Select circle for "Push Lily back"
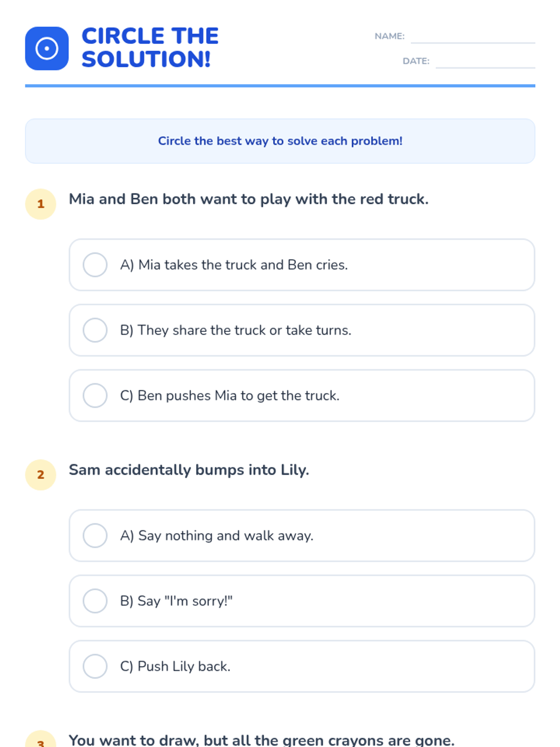560x747 pixels. (x=95, y=666)
